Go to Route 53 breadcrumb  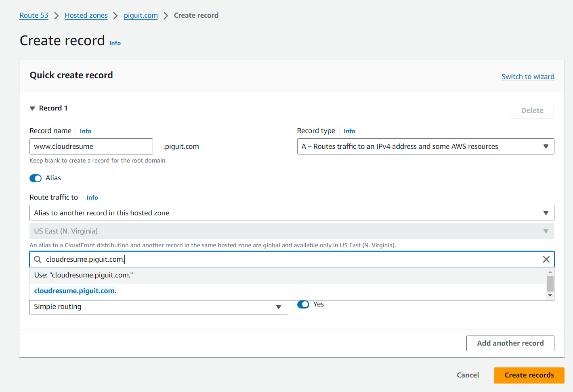coord(34,15)
